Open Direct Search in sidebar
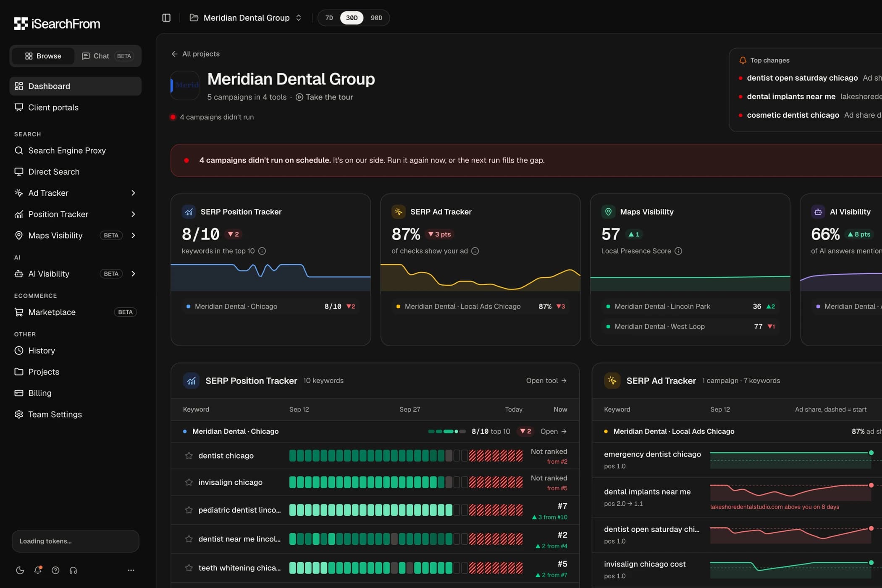The image size is (882, 588). [x=76, y=172]
